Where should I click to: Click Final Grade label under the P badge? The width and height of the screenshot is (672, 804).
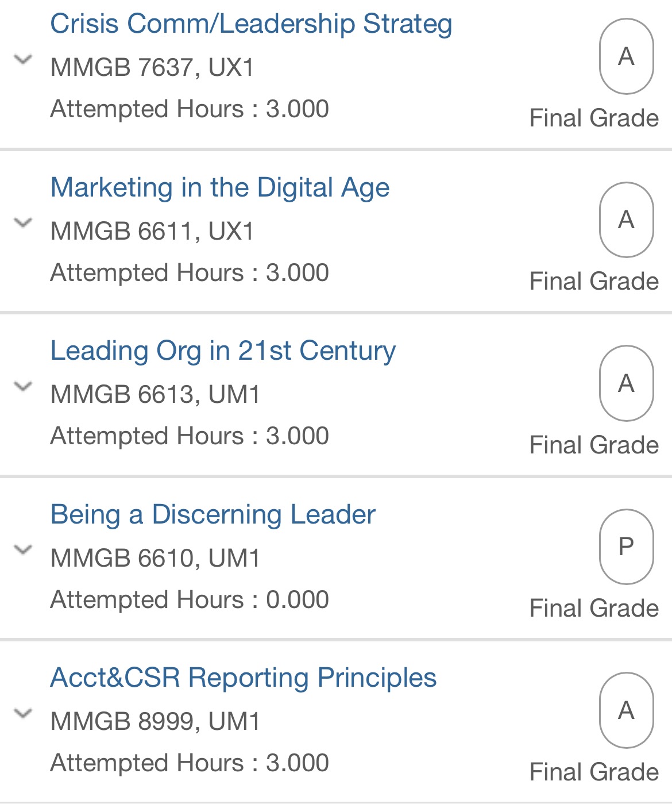point(594,609)
